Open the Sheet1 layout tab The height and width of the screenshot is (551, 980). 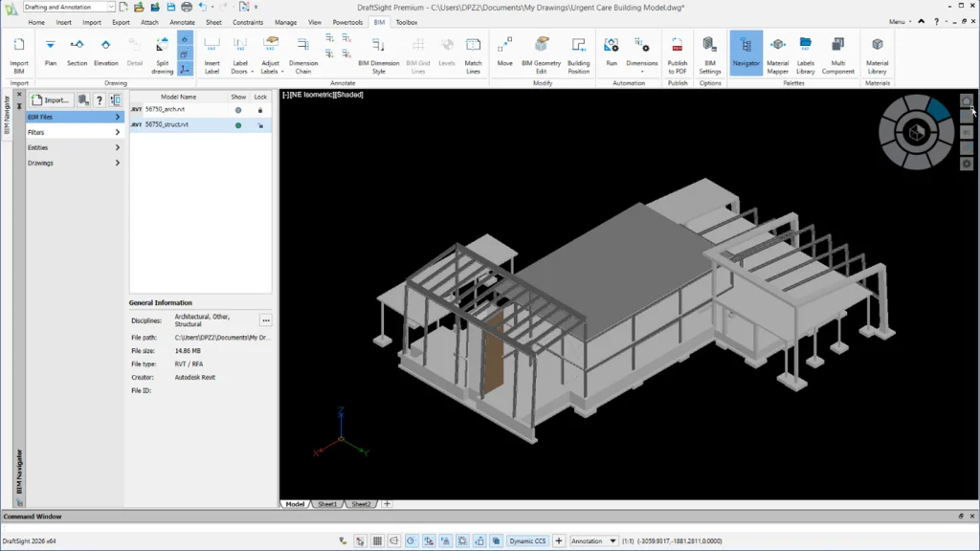(x=326, y=504)
